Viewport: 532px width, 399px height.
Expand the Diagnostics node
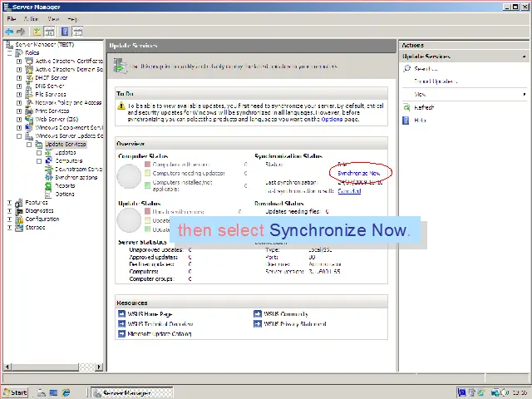coord(9,211)
